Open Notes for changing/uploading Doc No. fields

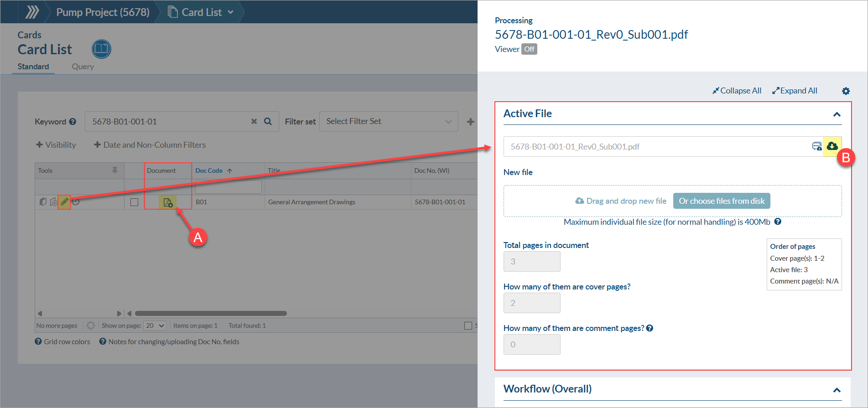169,341
